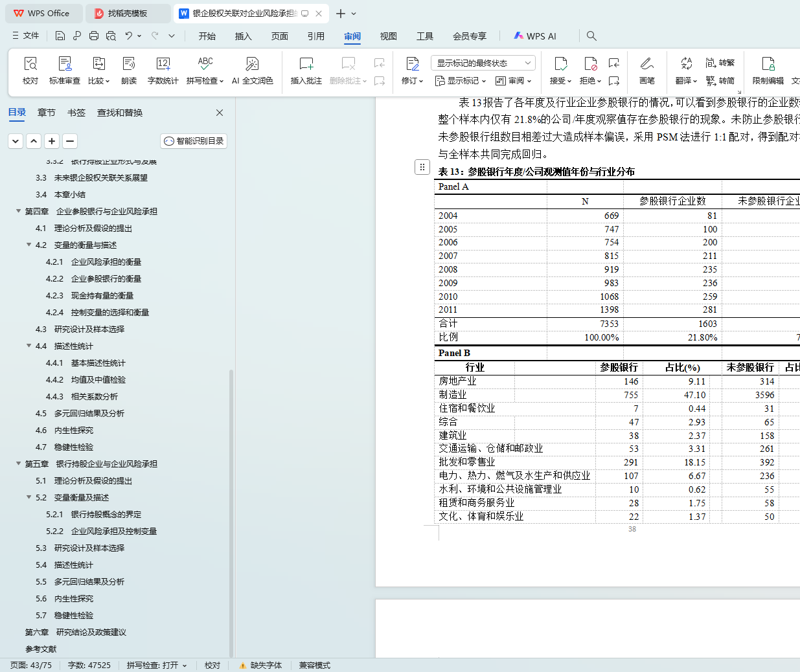Jump to 参考文献 heading
Screen dimensions: 800x672
pos(41,649)
